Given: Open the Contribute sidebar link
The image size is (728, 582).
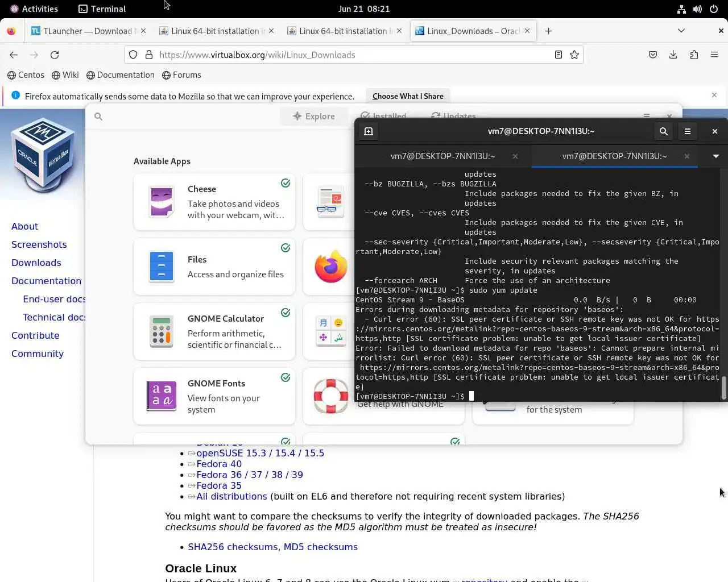Looking at the screenshot, I should tap(35, 335).
